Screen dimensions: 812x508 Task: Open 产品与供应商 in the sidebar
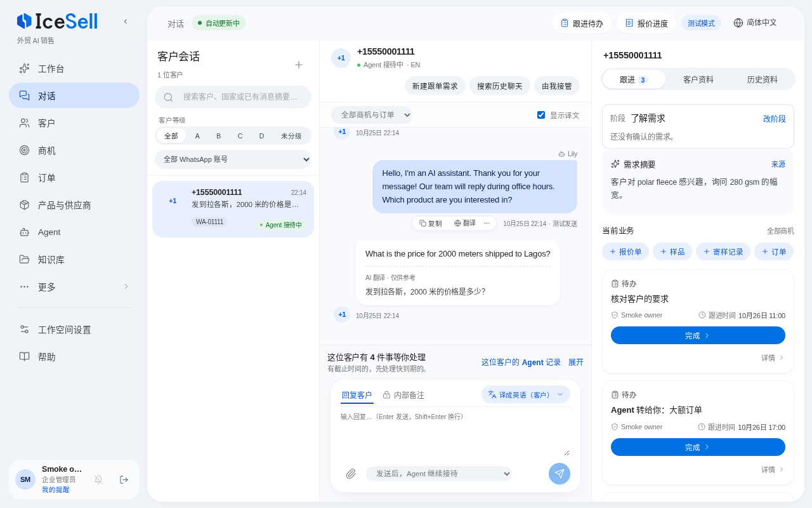[x=74, y=205]
